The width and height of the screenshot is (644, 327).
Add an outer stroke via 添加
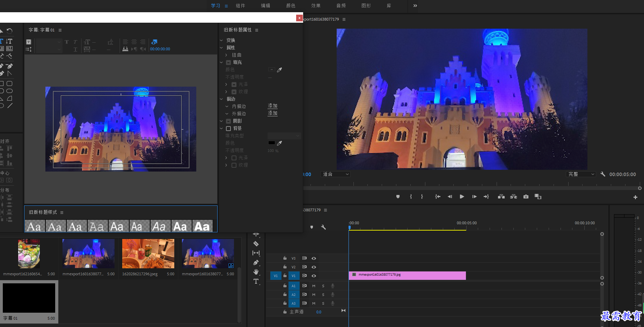pos(272,113)
